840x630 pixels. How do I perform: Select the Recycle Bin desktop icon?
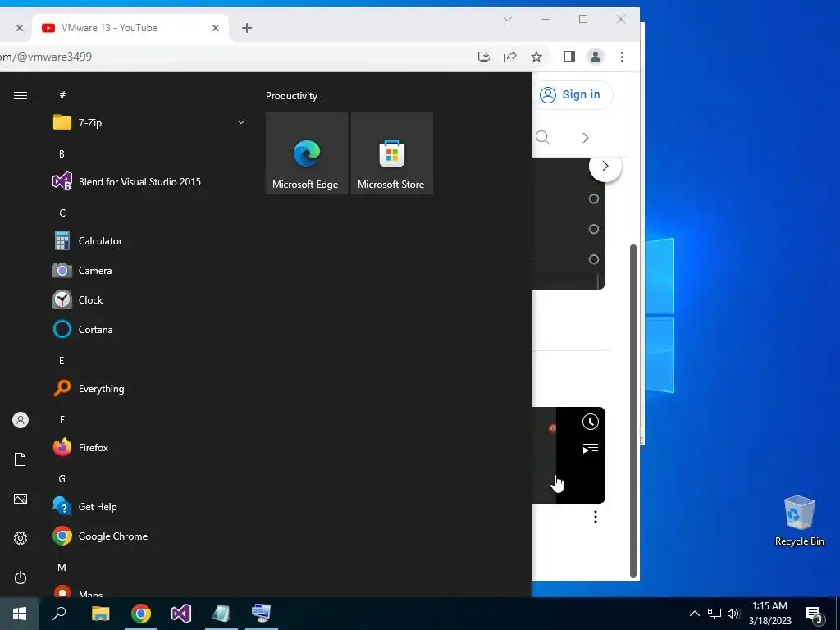pyautogui.click(x=799, y=521)
